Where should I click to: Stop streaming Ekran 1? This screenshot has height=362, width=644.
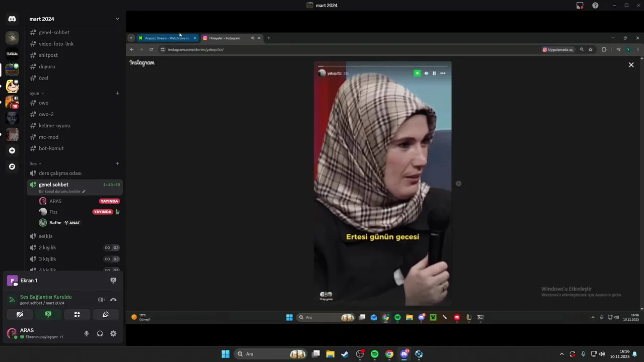pyautogui.click(x=113, y=281)
